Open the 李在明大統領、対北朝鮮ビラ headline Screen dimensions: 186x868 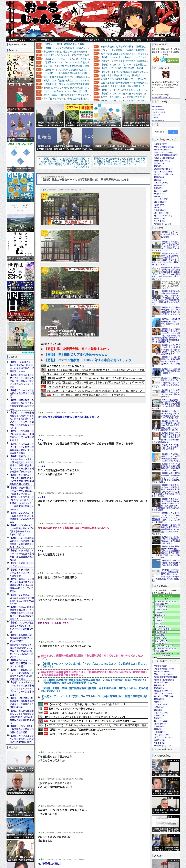point(124,46)
